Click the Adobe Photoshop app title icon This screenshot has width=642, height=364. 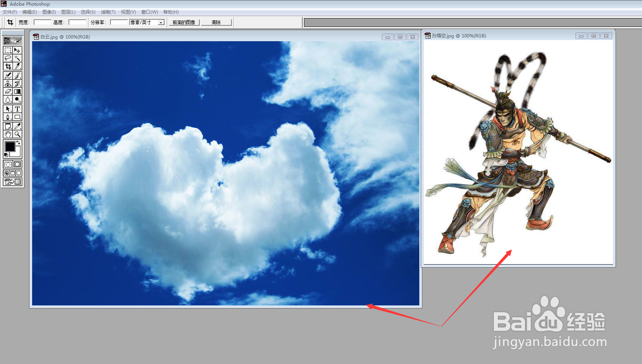[4, 4]
